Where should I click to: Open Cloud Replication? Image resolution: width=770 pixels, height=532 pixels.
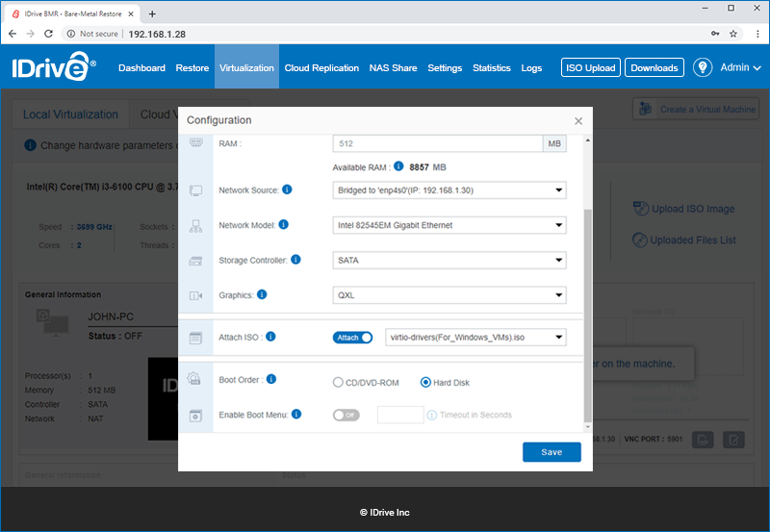coord(321,67)
